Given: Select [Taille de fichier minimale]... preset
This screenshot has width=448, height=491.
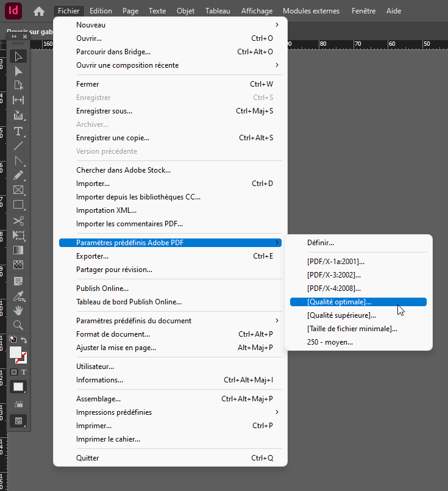Looking at the screenshot, I should click(358, 329).
